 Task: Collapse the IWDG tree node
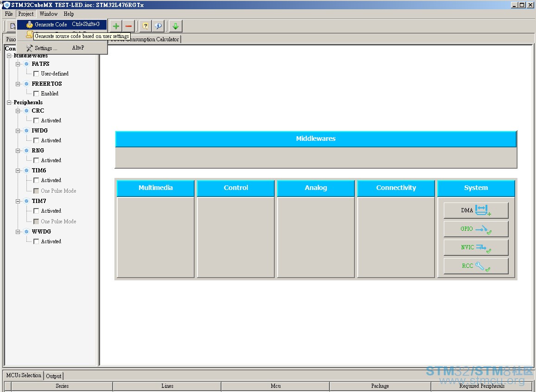coord(18,131)
